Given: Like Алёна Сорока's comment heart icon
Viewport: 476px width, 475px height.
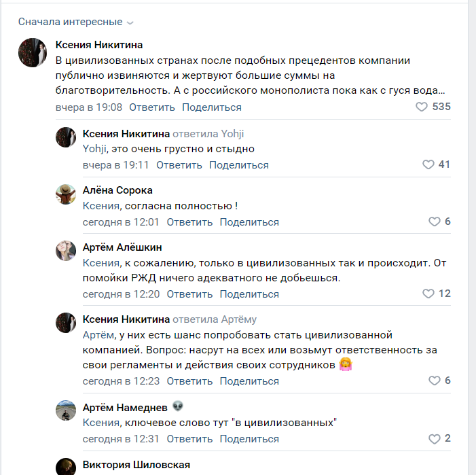Looking at the screenshot, I should tap(435, 222).
